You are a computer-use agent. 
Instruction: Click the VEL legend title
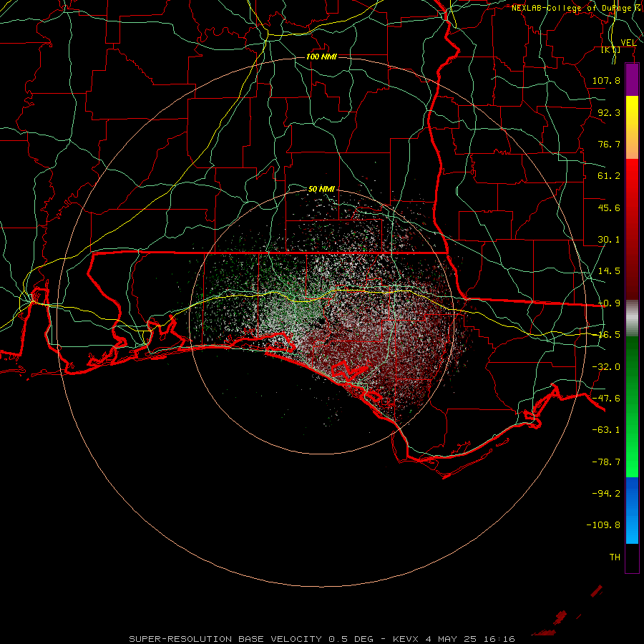point(629,43)
